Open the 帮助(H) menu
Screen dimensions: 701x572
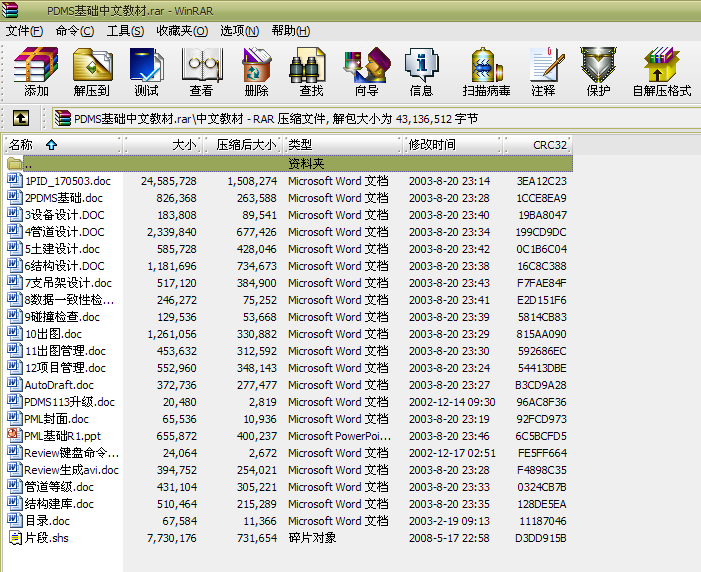pyautogui.click(x=291, y=31)
